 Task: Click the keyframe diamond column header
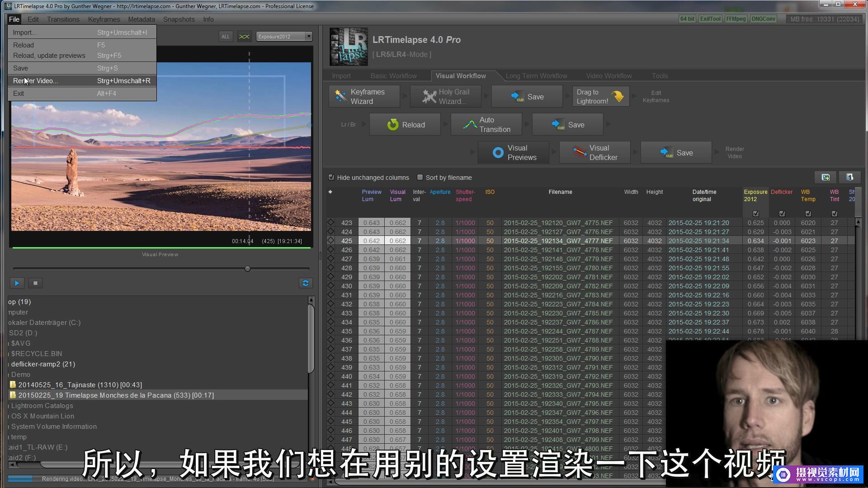330,192
